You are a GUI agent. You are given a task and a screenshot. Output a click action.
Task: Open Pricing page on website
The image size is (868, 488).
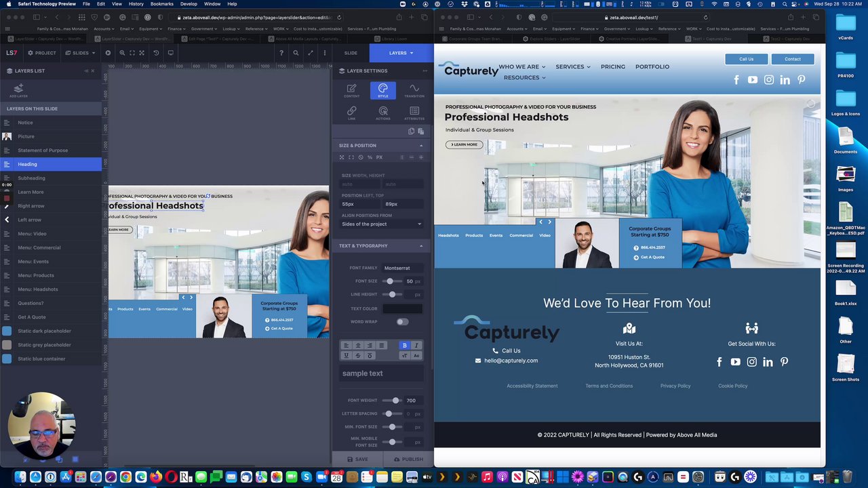pyautogui.click(x=613, y=66)
